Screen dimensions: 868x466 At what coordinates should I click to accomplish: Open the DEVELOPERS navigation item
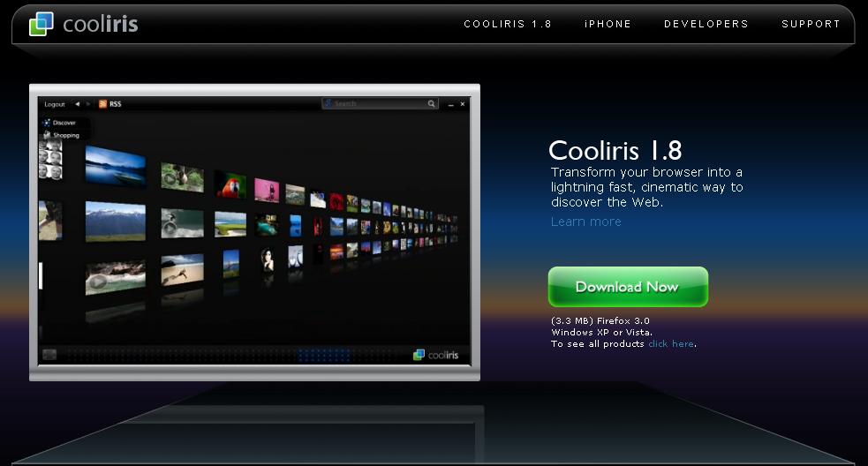click(x=706, y=24)
